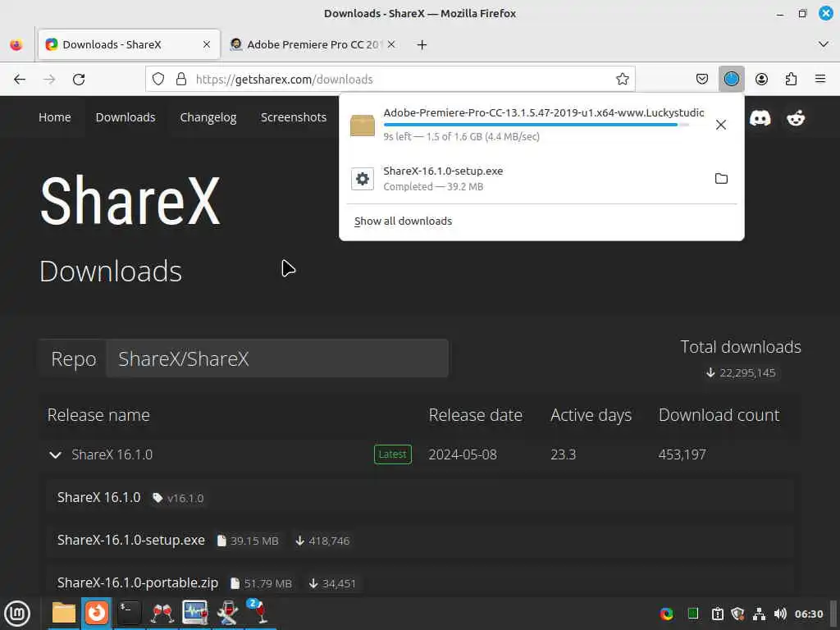Screen dimensions: 840x630
Task: Select the 453,197 download count
Action: (682, 454)
